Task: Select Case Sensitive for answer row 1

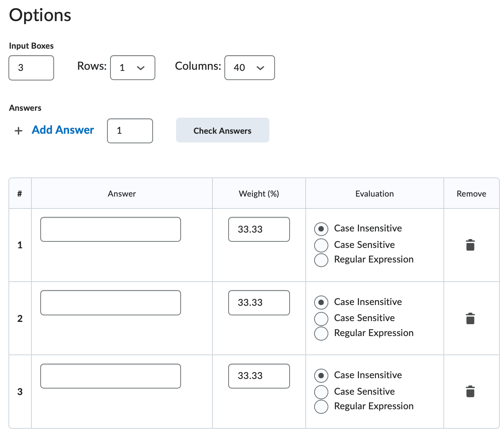Action: [321, 245]
